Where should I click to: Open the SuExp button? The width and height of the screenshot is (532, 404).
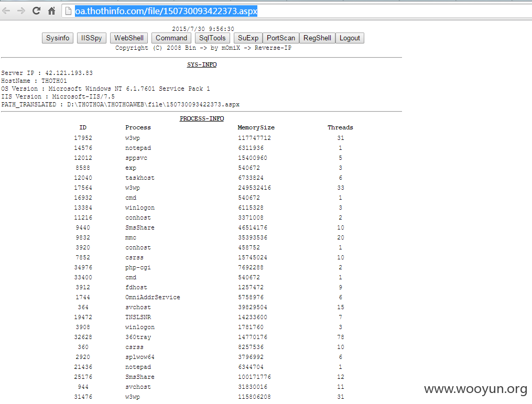click(x=248, y=38)
